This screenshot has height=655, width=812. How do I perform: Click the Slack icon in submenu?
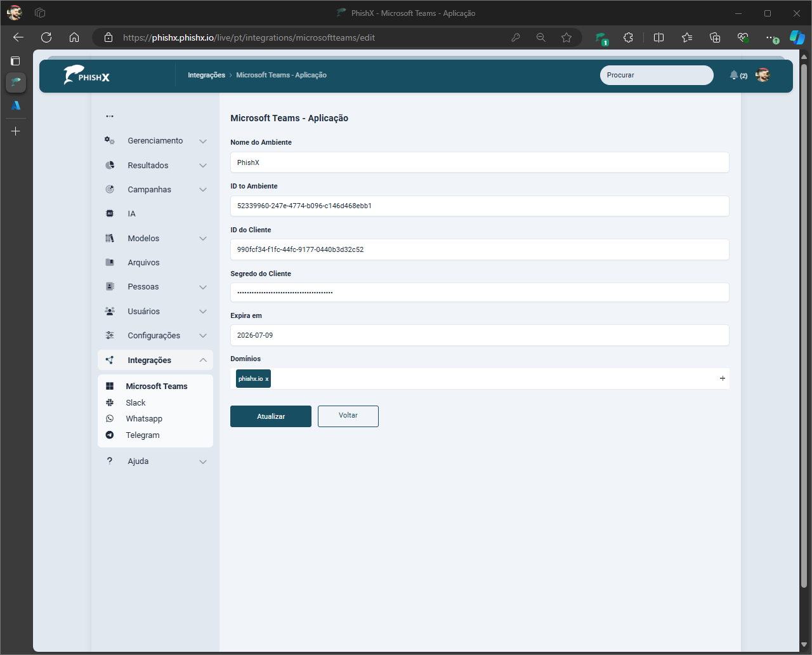110,402
